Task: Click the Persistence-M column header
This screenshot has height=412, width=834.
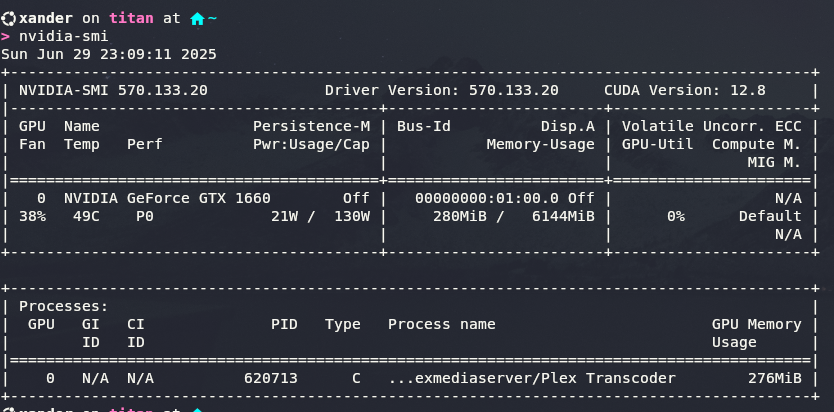Action: pos(311,127)
